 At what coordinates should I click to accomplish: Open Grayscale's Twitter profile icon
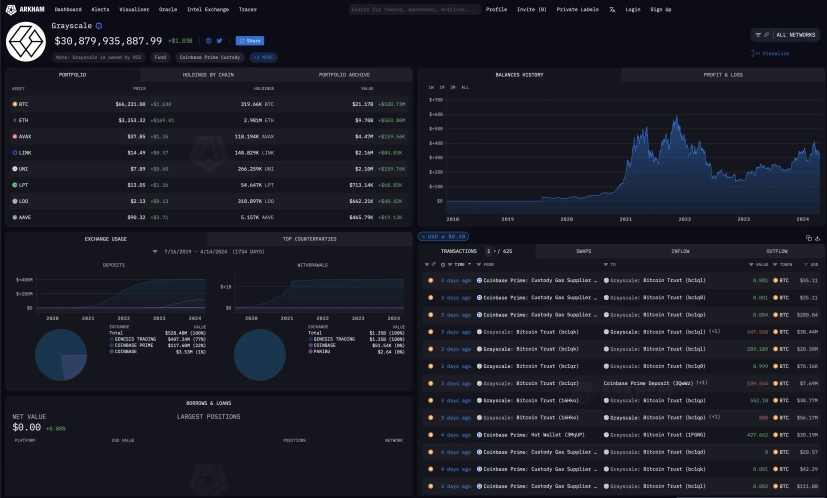(220, 41)
